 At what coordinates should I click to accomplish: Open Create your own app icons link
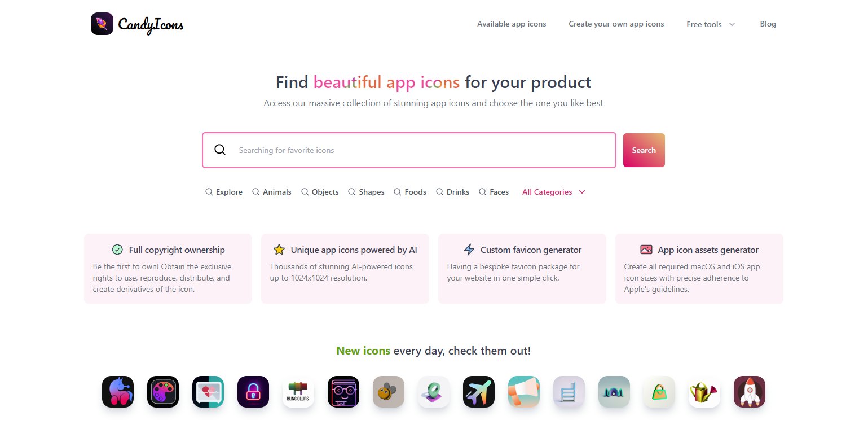pyautogui.click(x=616, y=24)
